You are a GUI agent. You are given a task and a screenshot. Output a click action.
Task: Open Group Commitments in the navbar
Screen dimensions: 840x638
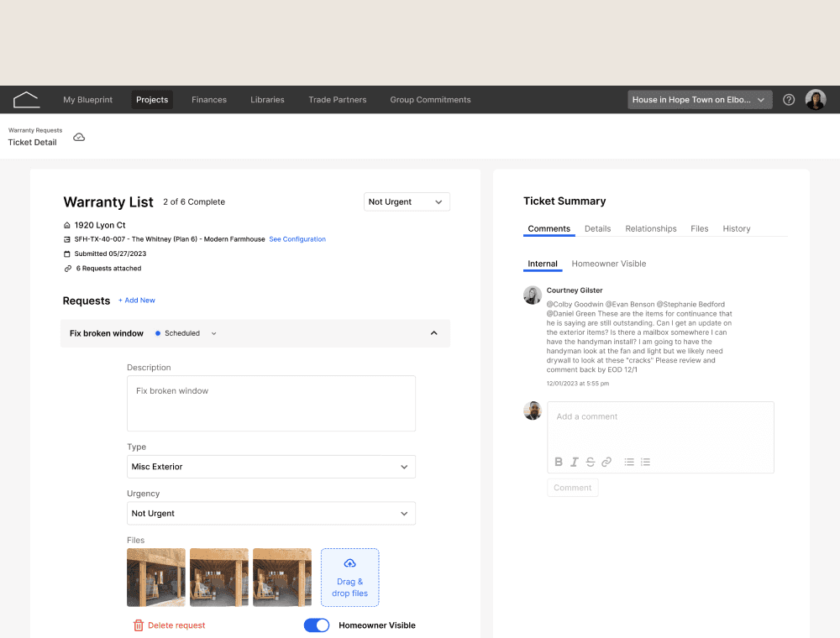click(430, 100)
